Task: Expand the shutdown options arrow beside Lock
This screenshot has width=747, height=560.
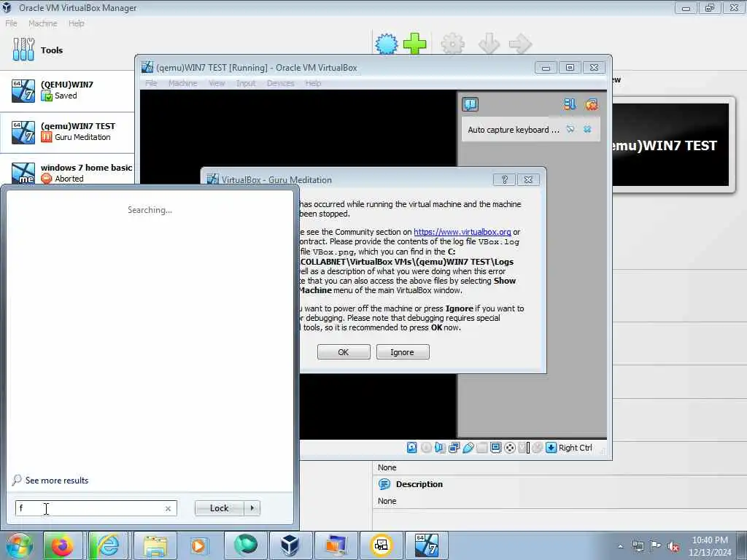Action: pyautogui.click(x=252, y=508)
